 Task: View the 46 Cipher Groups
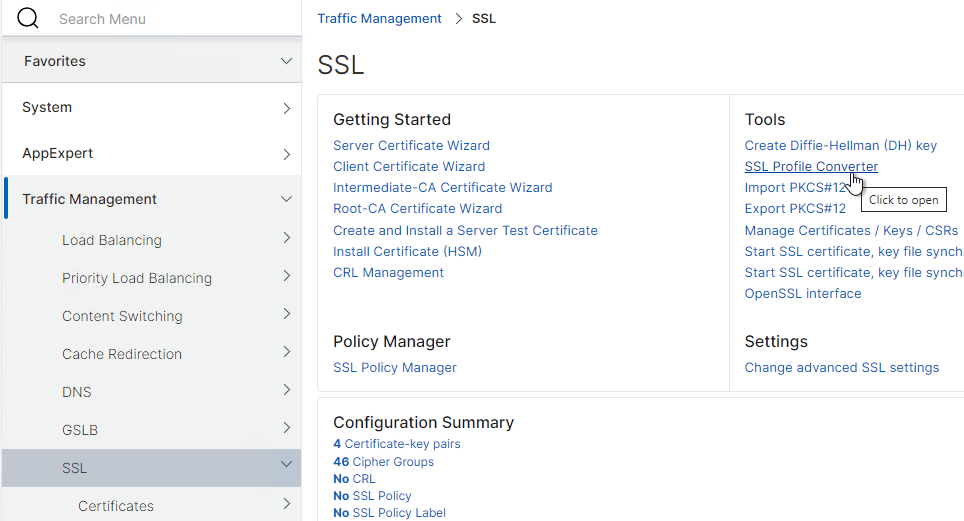pyautogui.click(x=383, y=462)
